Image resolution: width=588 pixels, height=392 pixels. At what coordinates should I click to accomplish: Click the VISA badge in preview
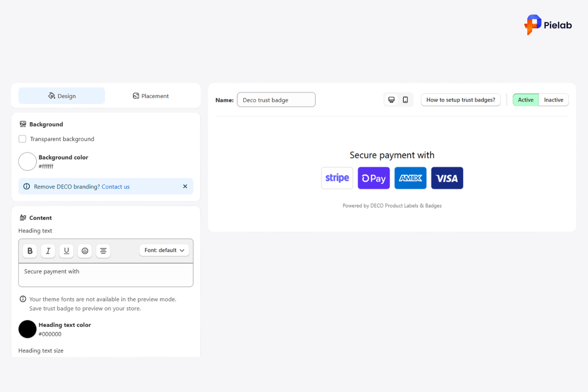click(447, 178)
